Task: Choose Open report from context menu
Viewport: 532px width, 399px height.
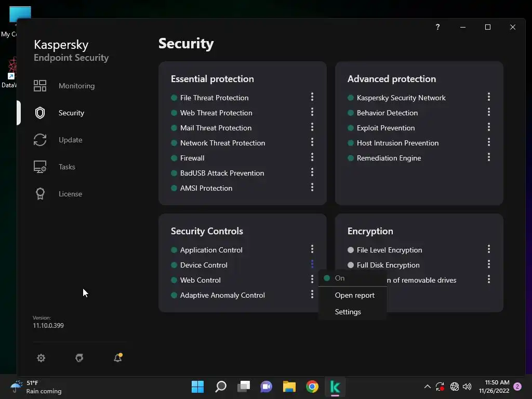Action: (x=353, y=295)
